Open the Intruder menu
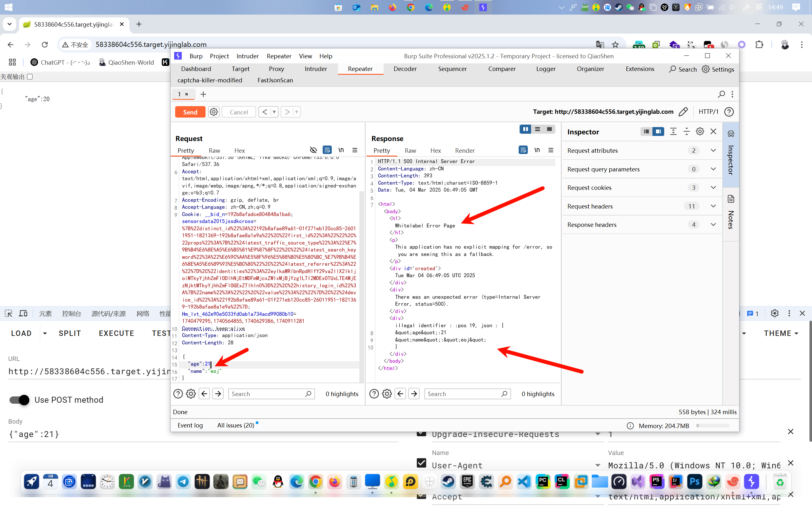Screen dimensions: 812x507 coord(247,56)
